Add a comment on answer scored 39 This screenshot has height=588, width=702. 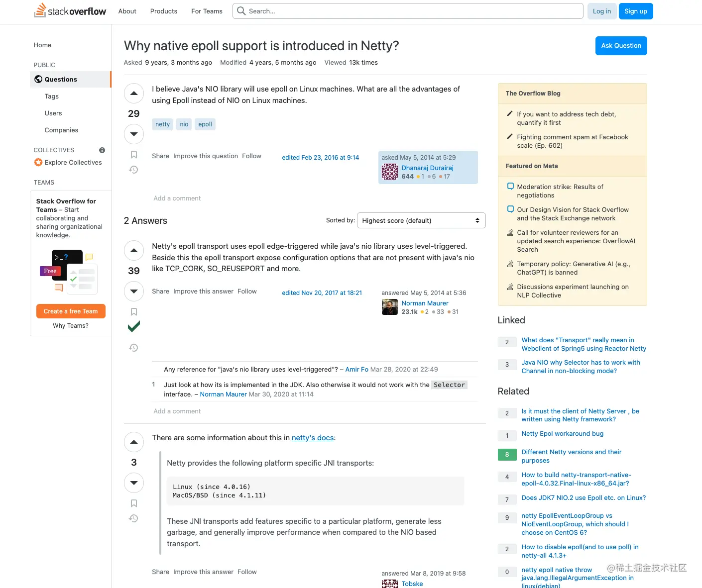click(x=177, y=411)
